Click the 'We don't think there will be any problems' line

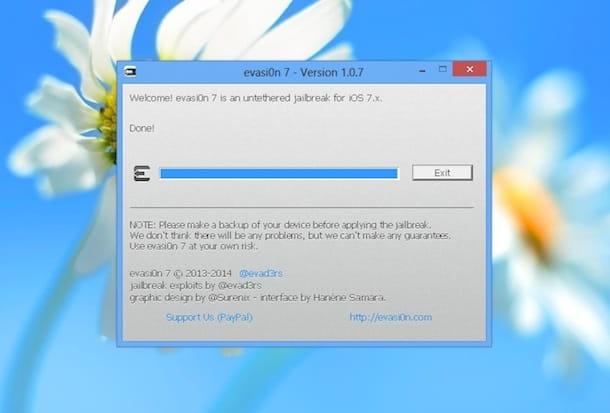coord(290,236)
